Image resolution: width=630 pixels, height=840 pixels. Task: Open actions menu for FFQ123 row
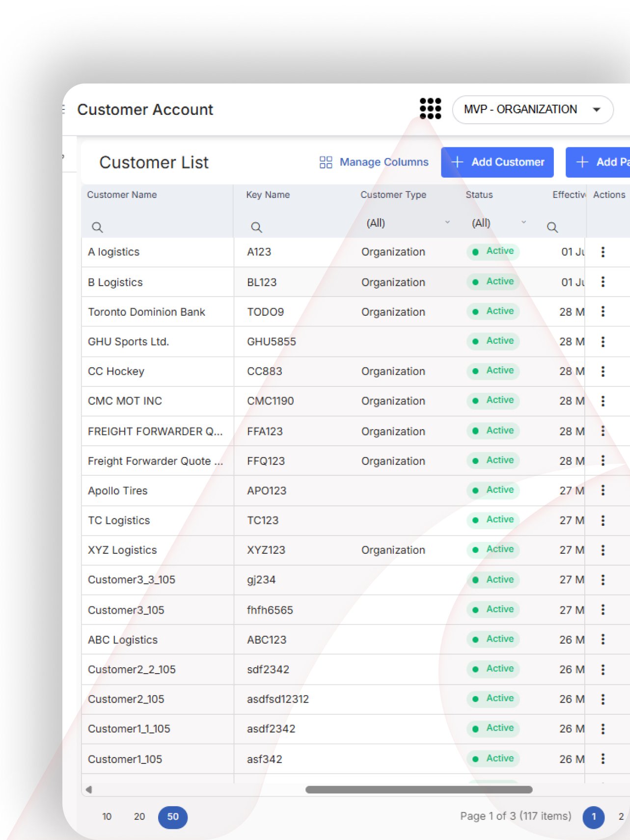click(x=603, y=461)
